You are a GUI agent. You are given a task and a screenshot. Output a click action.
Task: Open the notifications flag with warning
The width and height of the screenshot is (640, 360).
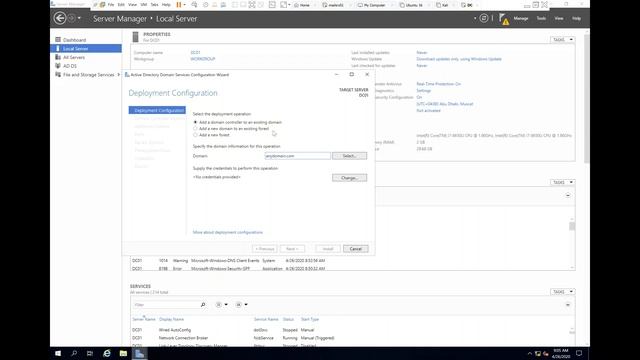point(504,19)
